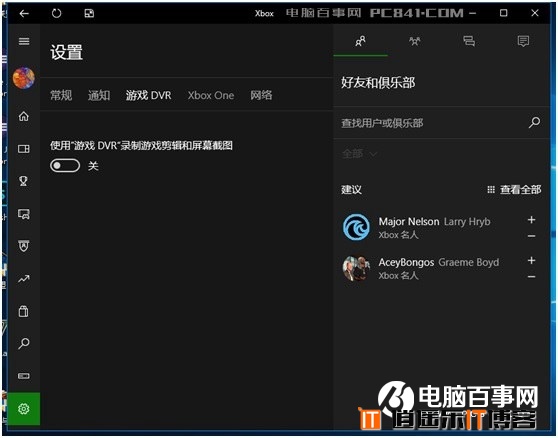Click the 查看全部 link
The width and height of the screenshot is (558, 438).
(514, 189)
